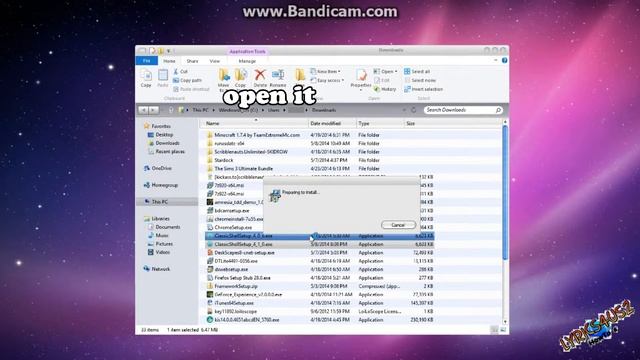Click the Move to folder icon
The image size is (640, 360).
click(x=224, y=75)
